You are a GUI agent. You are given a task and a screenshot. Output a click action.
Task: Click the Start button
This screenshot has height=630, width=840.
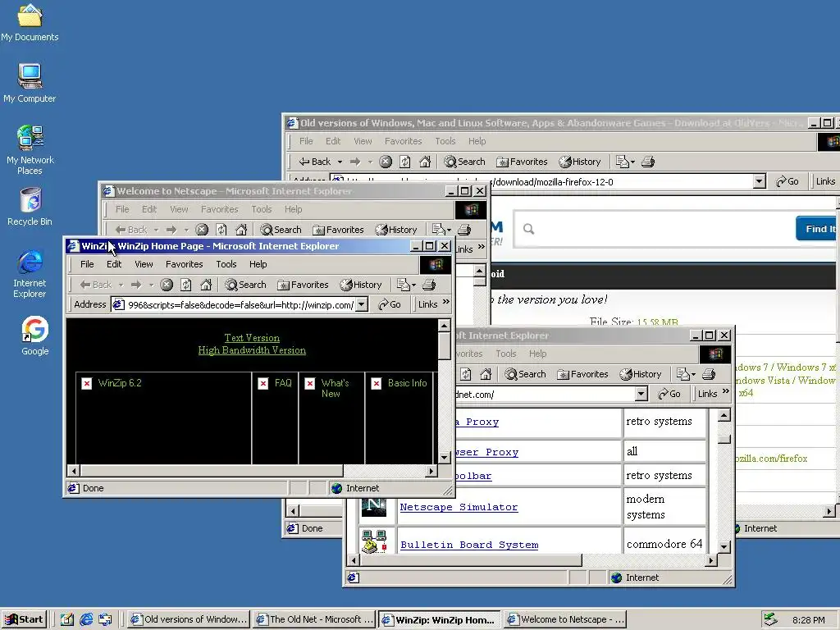point(24,619)
